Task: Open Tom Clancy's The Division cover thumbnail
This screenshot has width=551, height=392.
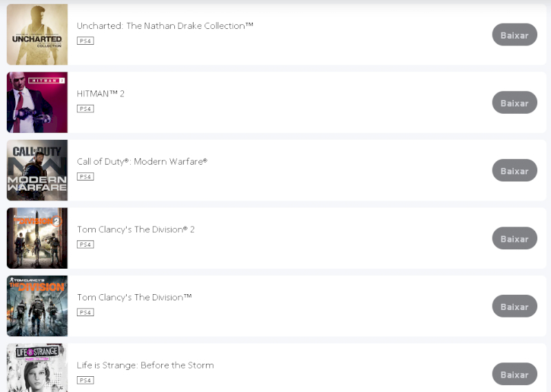Action: (37, 306)
